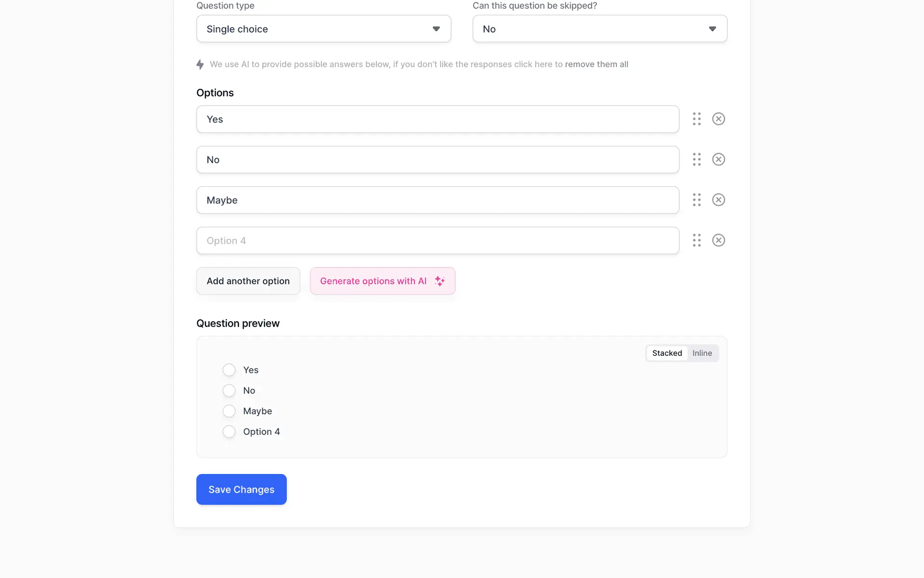The image size is (924, 578).
Task: Open the Question type dropdown
Action: [x=323, y=29]
